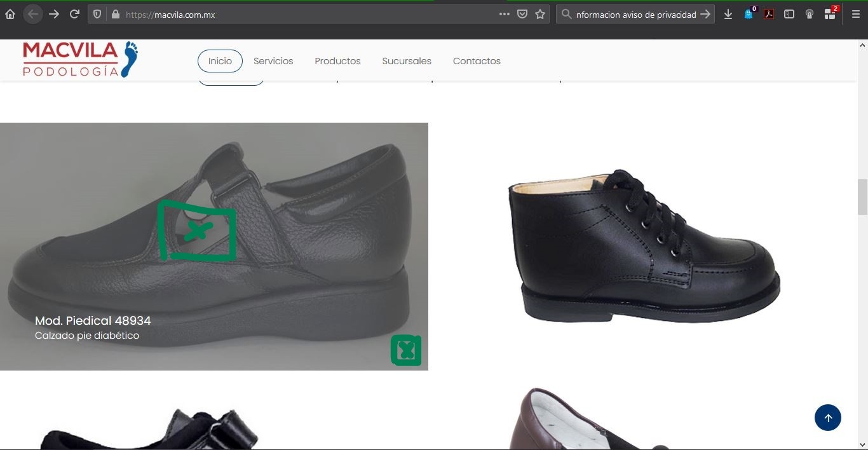This screenshot has height=450, width=868.
Task: Click the Firefox home icon
Action: pyautogui.click(x=10, y=14)
